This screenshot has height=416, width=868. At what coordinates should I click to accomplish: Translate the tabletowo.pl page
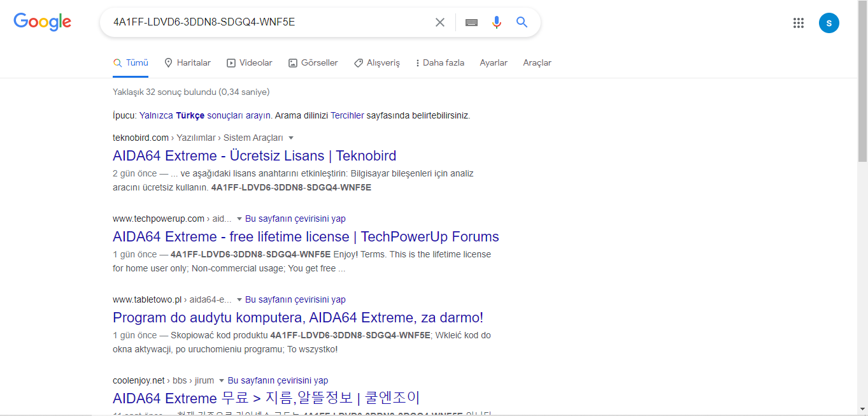click(295, 299)
